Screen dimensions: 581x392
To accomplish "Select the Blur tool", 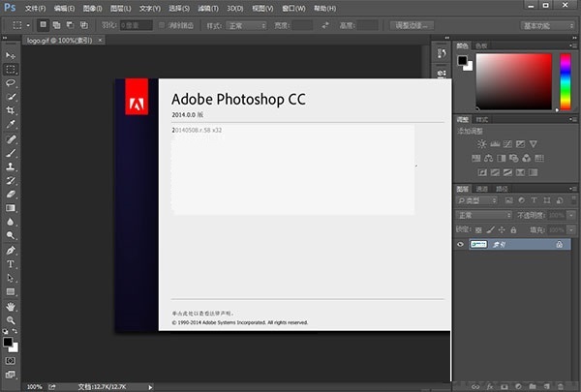I will click(x=11, y=222).
